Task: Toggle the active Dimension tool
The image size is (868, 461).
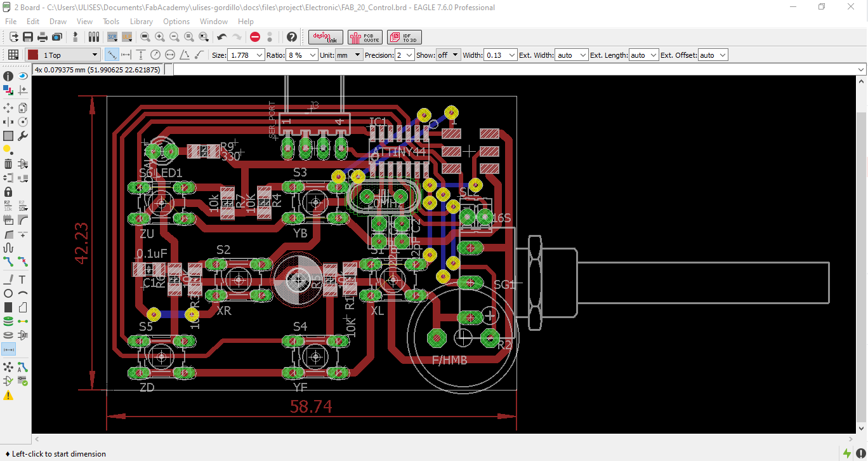Action: click(x=9, y=349)
